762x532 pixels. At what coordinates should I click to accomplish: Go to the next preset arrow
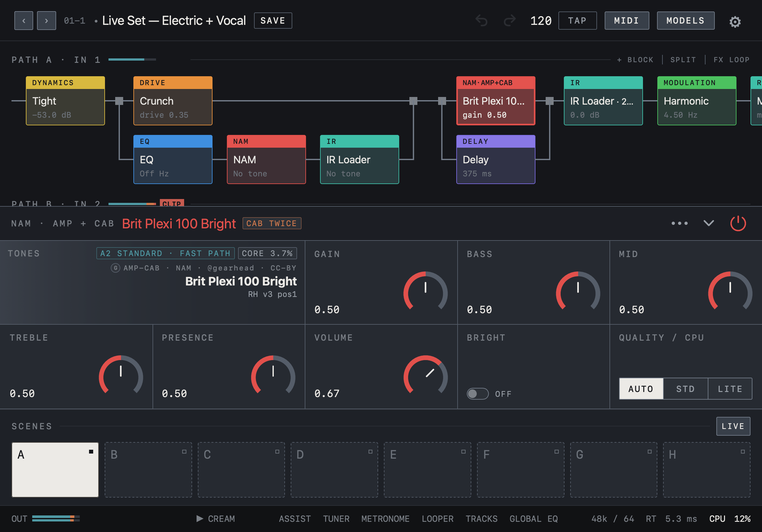point(47,20)
